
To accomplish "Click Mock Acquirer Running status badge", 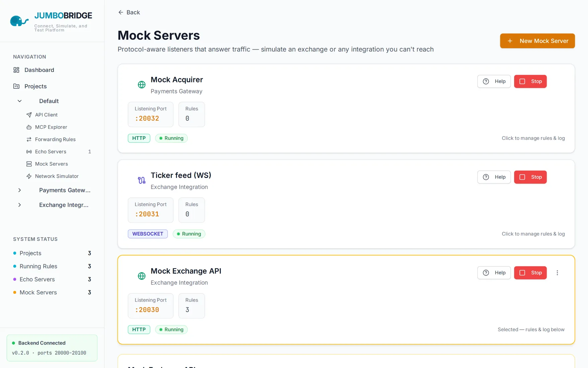I will pos(171,138).
